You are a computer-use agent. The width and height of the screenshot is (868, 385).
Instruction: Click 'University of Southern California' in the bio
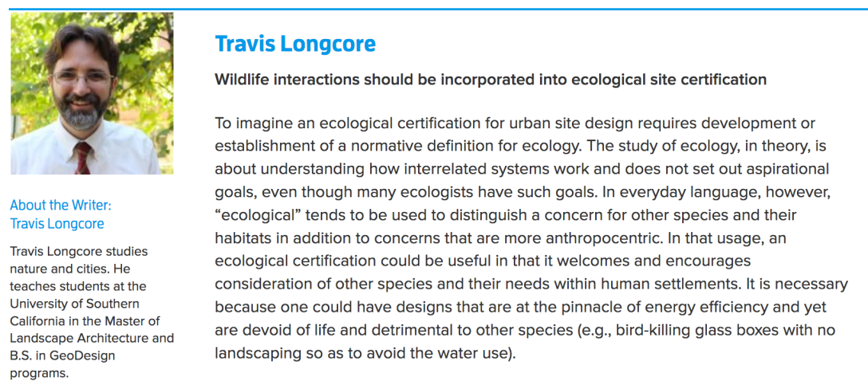(74, 312)
